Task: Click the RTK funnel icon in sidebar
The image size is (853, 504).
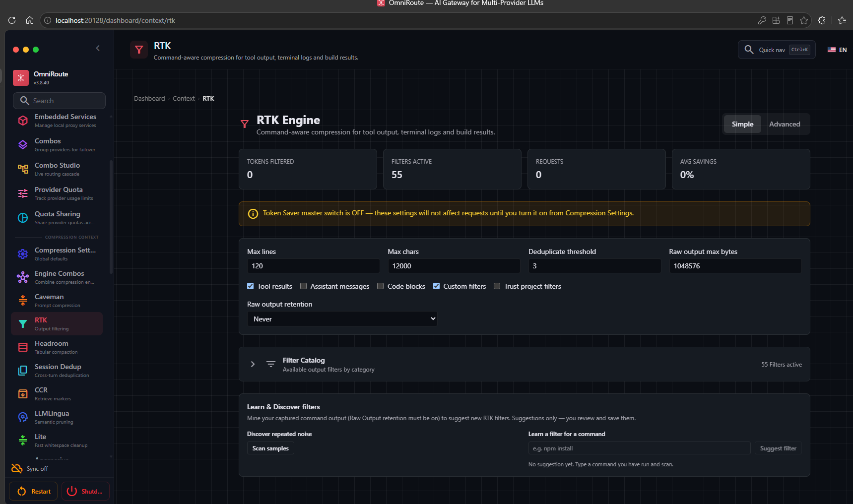Action: click(x=23, y=324)
